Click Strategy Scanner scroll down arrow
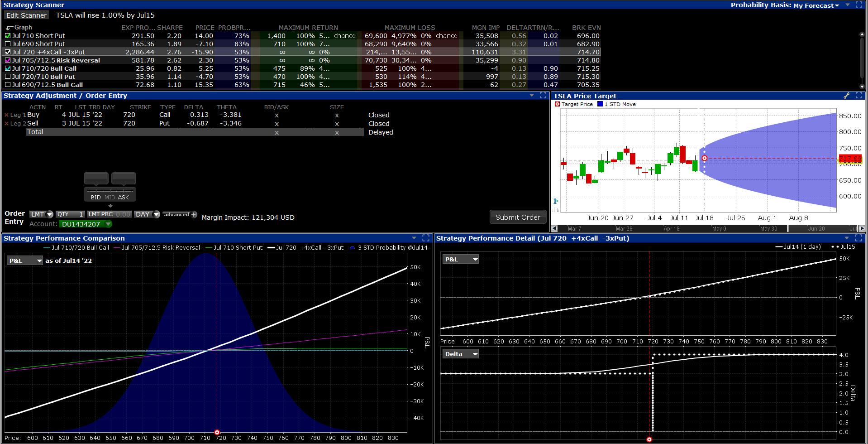This screenshot has width=868, height=444. point(862,86)
